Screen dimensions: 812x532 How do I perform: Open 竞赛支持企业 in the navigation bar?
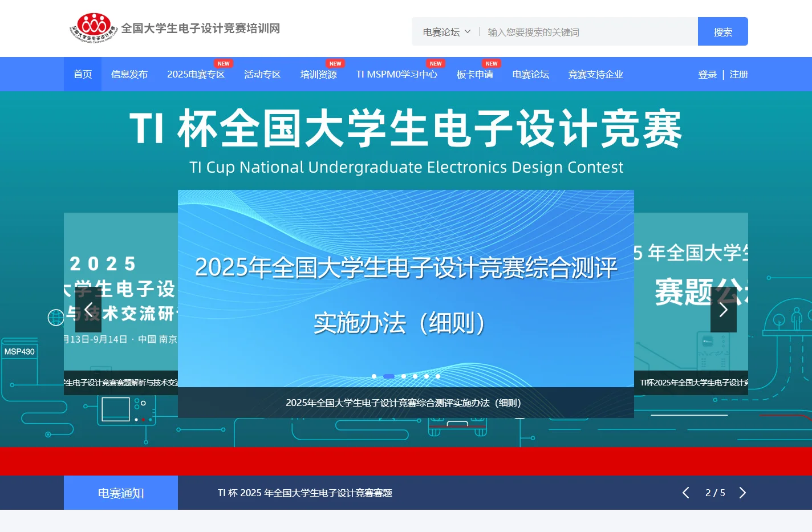click(x=596, y=74)
